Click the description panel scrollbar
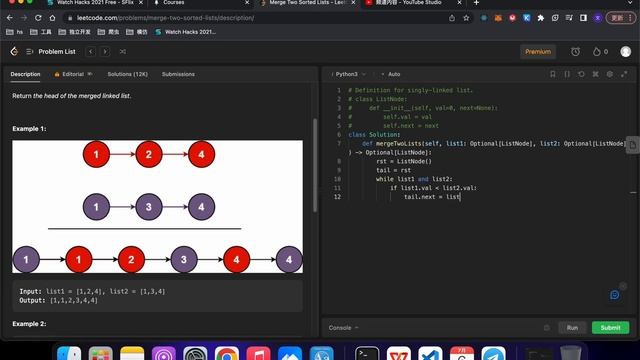 315,165
